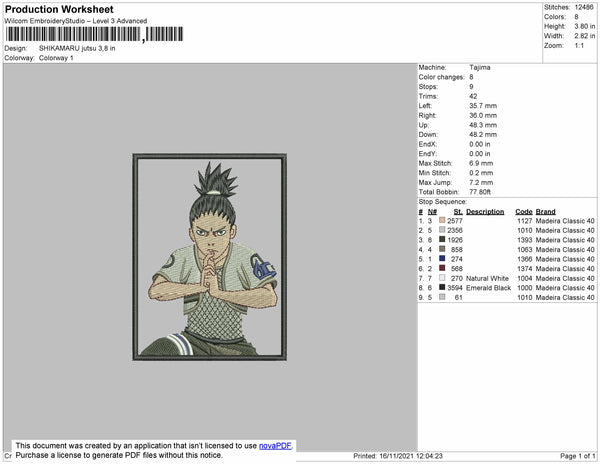This screenshot has width=600, height=464.
Task: Select the stitch count 2577 in the stop table
Action: click(x=455, y=221)
